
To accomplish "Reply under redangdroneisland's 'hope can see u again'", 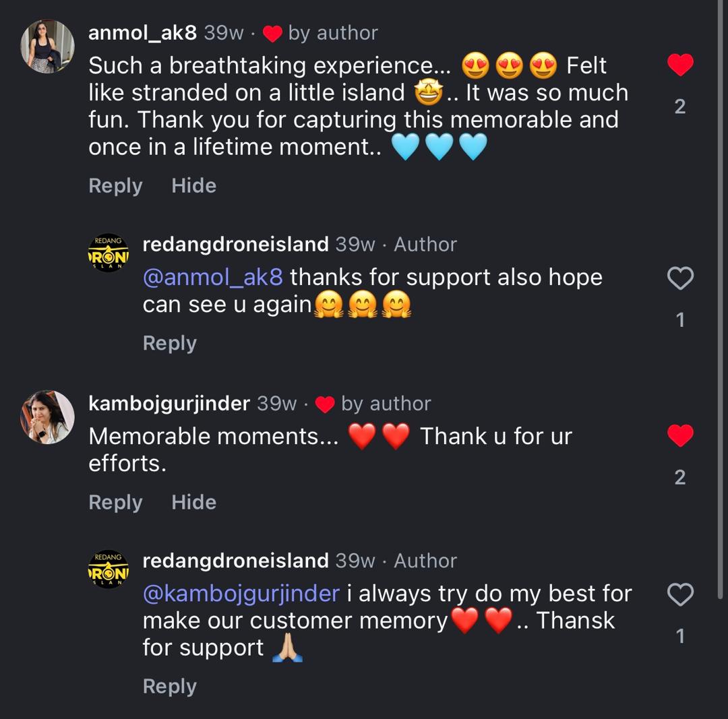I will pyautogui.click(x=169, y=344).
